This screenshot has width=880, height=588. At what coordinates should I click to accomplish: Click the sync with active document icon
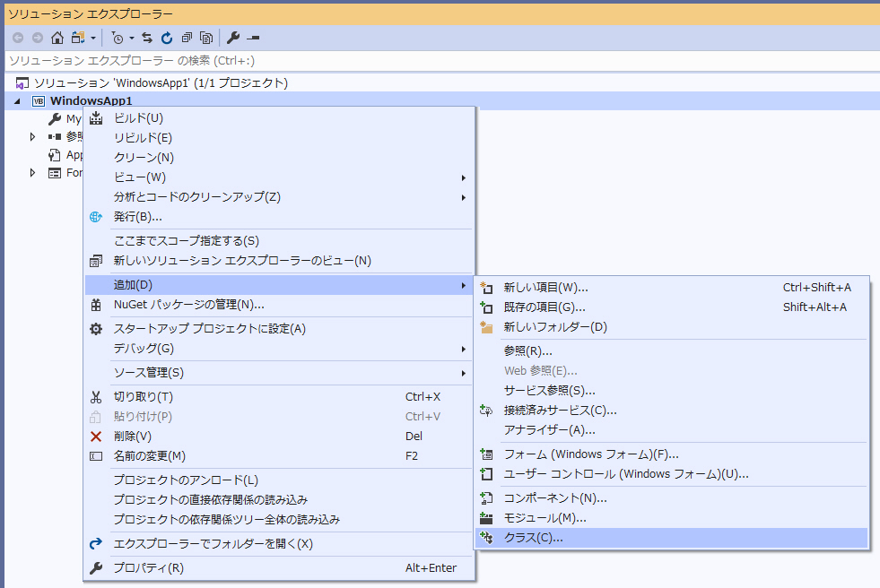click(147, 38)
